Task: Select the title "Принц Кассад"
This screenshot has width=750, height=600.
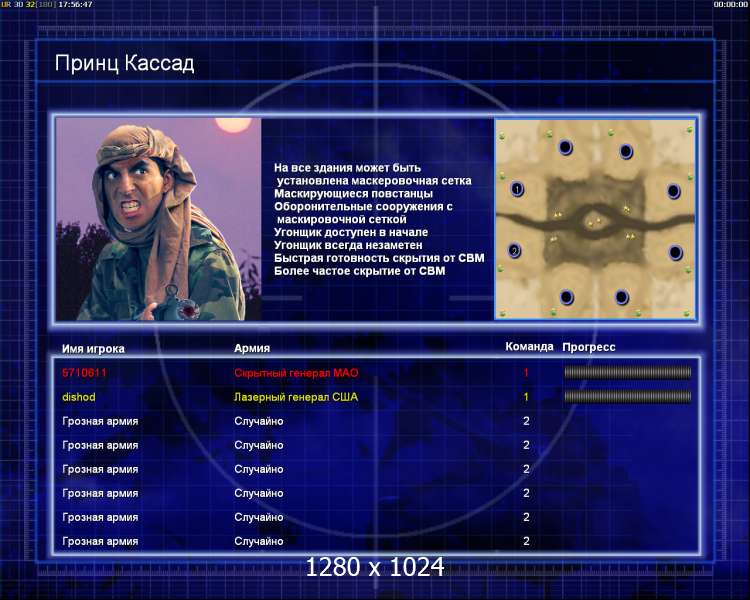Action: tap(124, 63)
